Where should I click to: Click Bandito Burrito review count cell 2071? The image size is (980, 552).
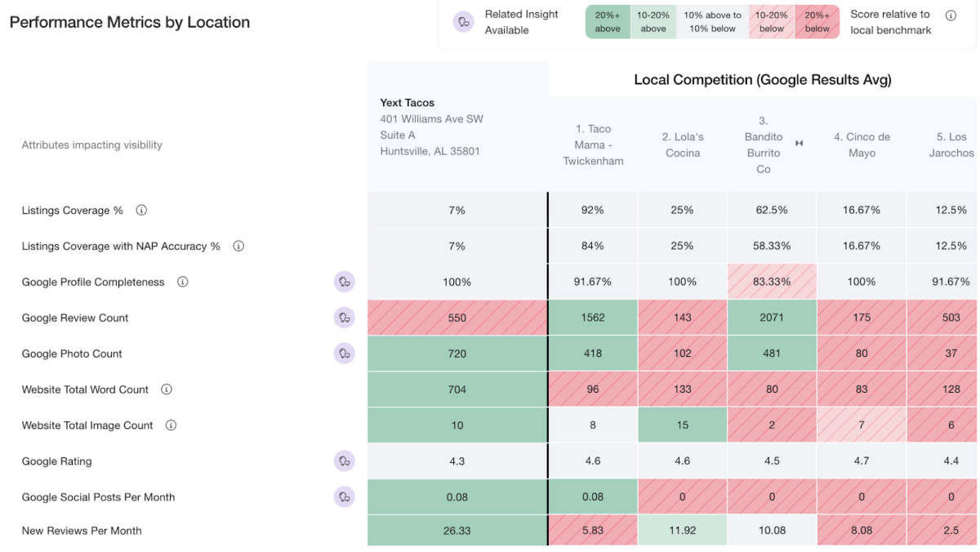pyautogui.click(x=772, y=318)
